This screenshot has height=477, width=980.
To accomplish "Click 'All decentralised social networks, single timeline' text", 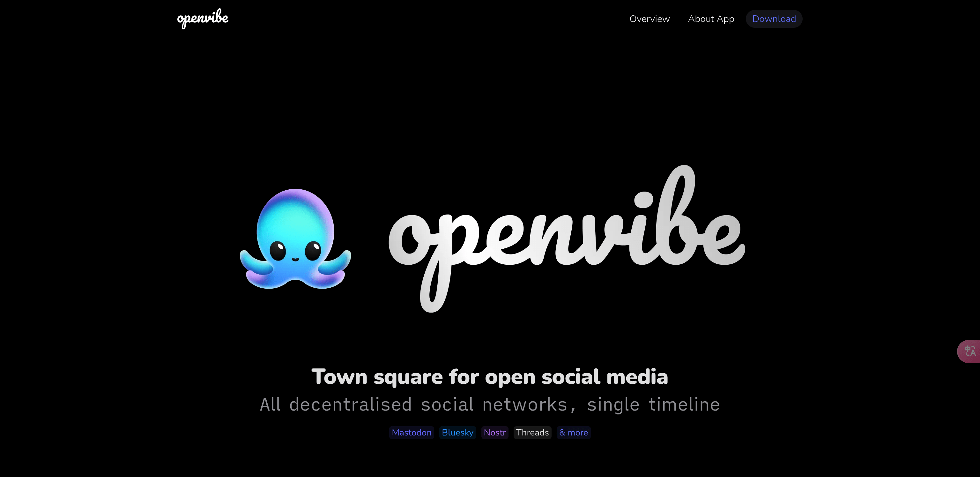I will (490, 404).
